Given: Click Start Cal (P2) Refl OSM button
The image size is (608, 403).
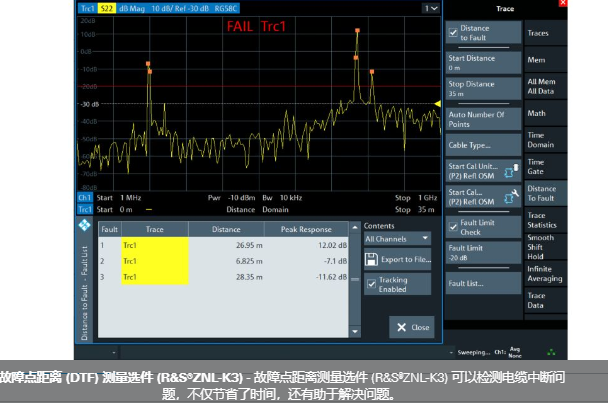Looking at the screenshot, I should [483, 197].
